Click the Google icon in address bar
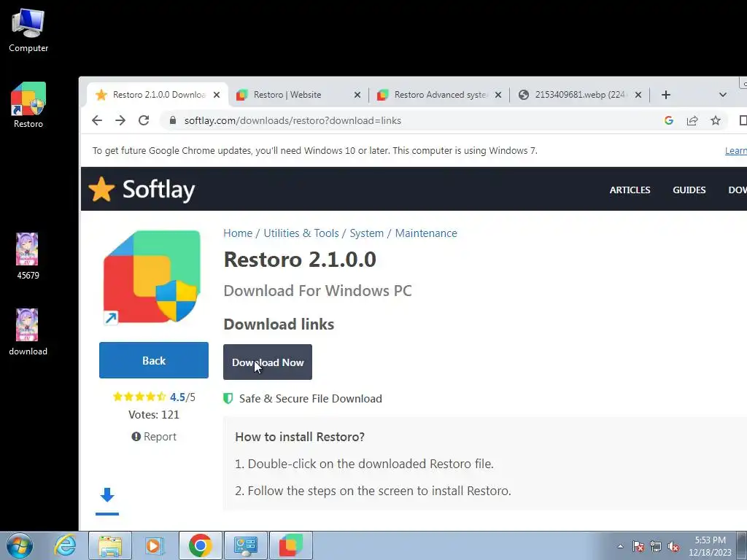747x560 pixels. (669, 120)
